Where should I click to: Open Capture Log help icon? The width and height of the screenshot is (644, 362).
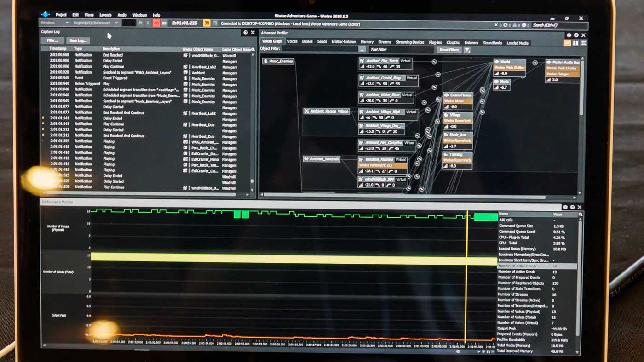pyautogui.click(x=246, y=33)
